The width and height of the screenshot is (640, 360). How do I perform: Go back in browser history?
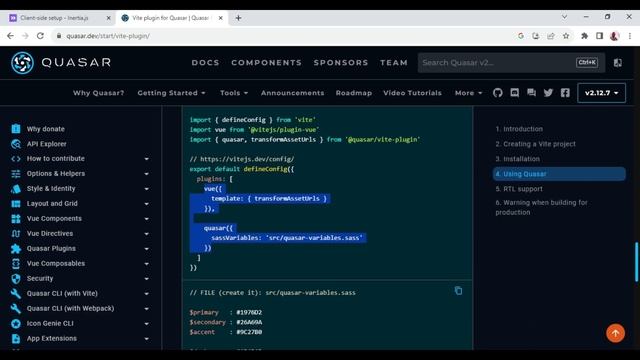click(10, 36)
